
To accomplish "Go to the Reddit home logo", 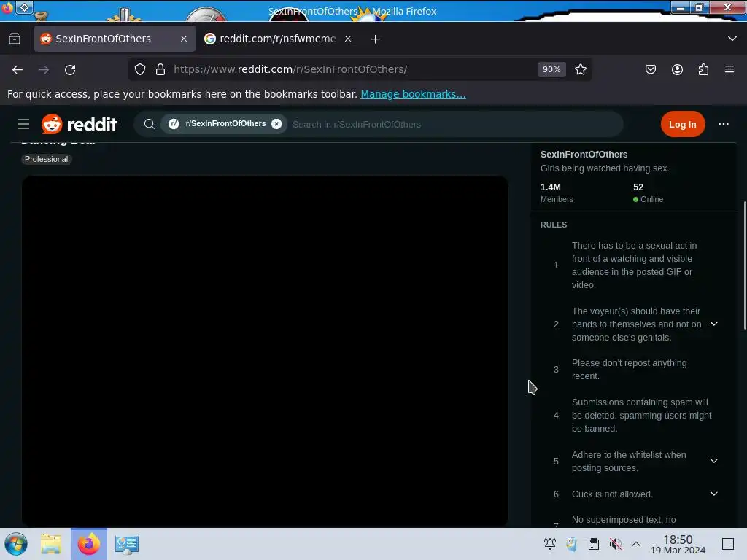I will point(80,124).
